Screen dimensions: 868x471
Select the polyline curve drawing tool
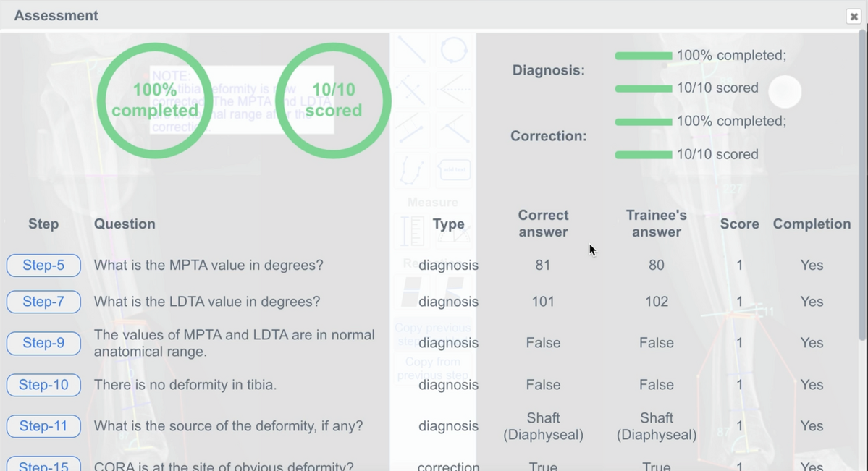[x=412, y=170]
